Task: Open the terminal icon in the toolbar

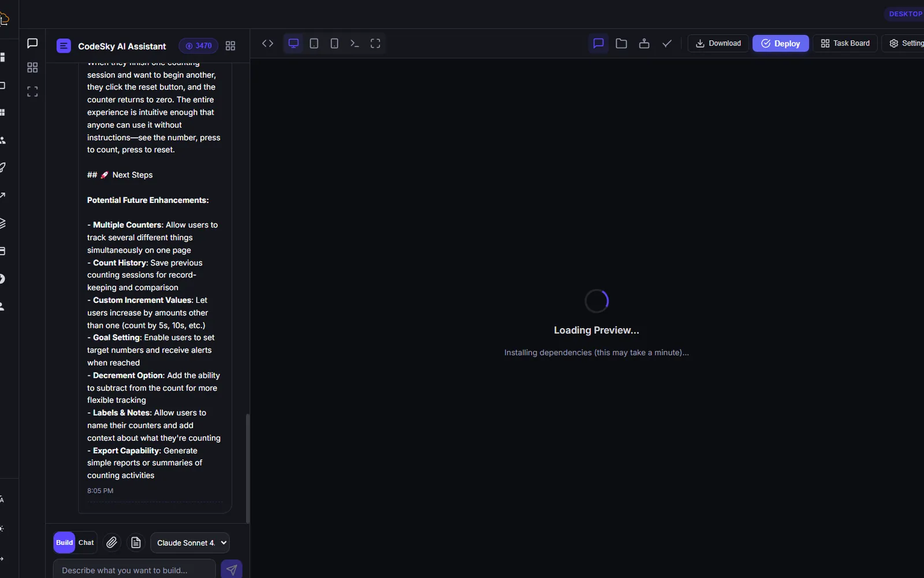Action: pyautogui.click(x=355, y=43)
